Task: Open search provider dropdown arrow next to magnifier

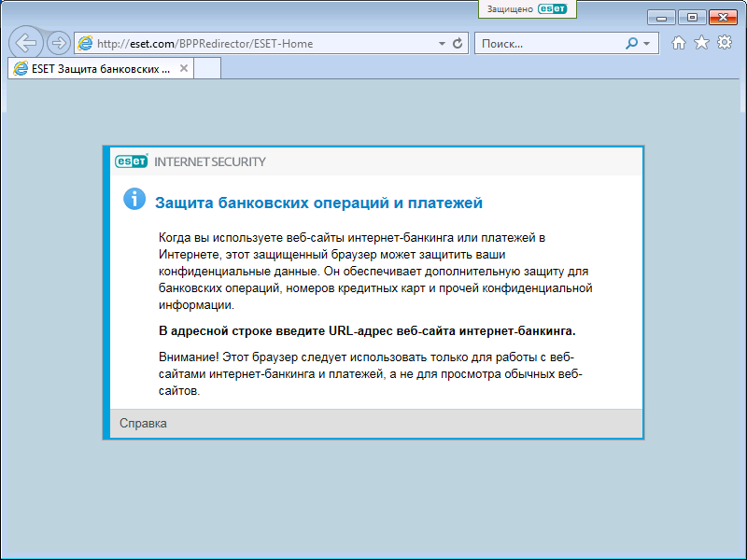Action: click(646, 44)
